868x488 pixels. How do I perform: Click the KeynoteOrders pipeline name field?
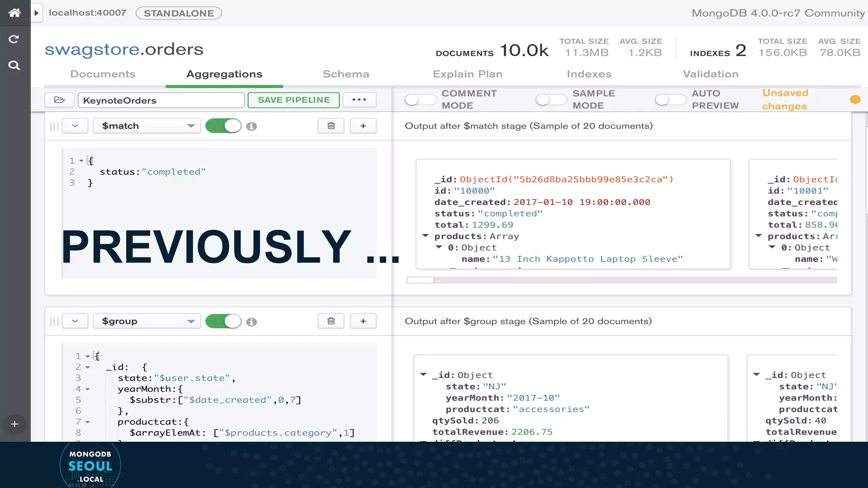161,100
